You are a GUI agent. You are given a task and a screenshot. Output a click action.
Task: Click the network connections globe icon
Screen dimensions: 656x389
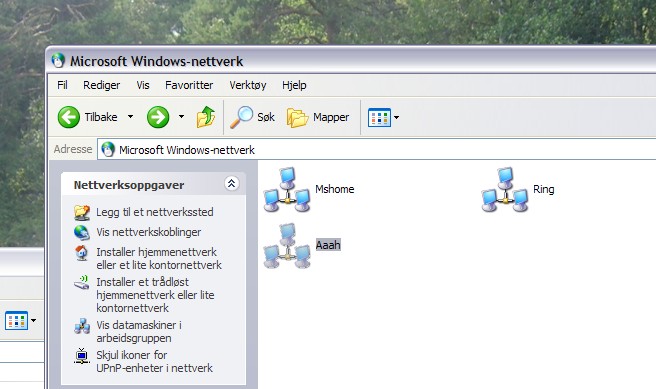(82, 233)
